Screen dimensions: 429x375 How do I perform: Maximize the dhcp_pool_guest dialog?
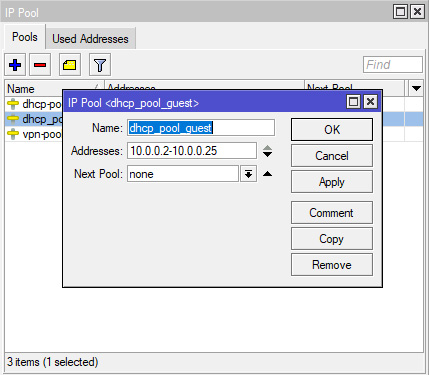pyautogui.click(x=353, y=102)
